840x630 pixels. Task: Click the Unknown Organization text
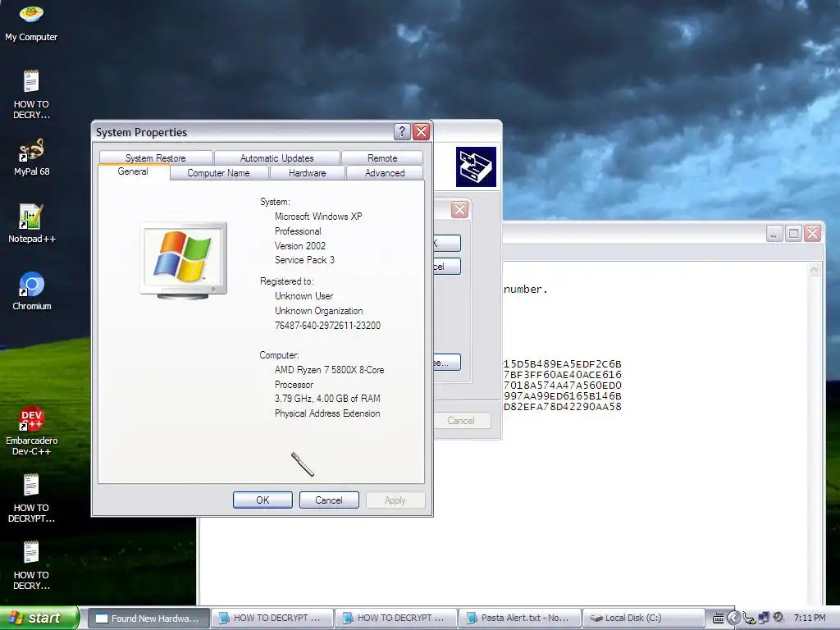click(319, 311)
